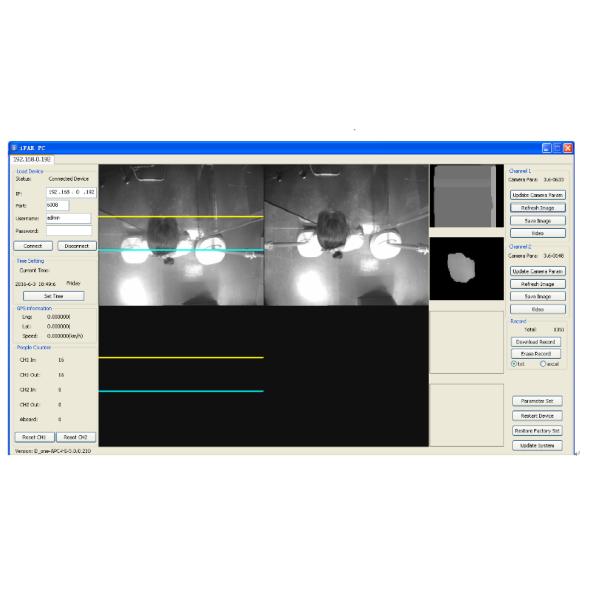Click Channel 1 Update Camera Param button
The height and width of the screenshot is (600, 600).
pos(538,194)
